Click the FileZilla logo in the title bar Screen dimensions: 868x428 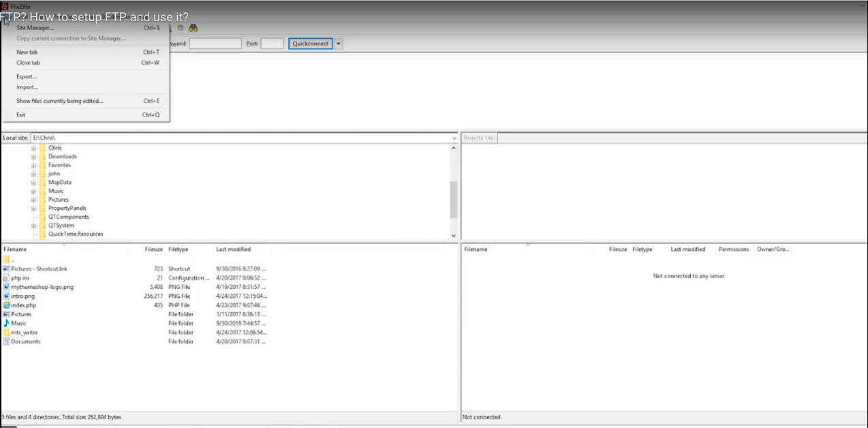pos(5,6)
